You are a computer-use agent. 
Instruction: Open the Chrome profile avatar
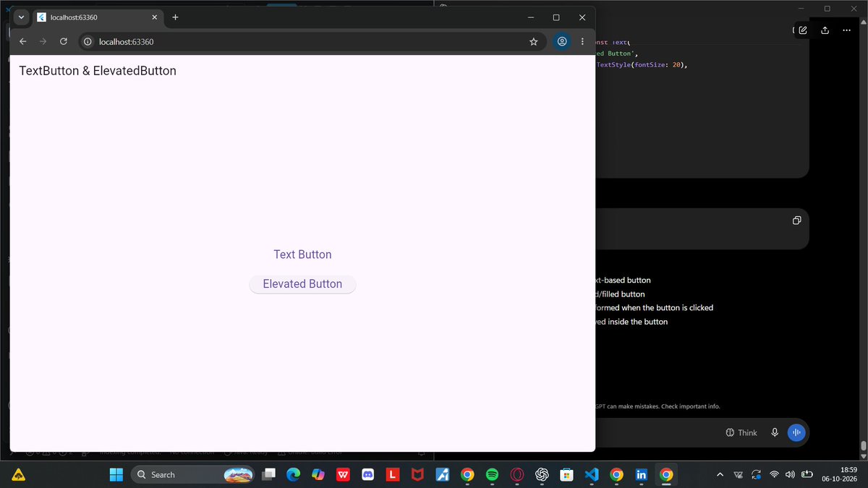562,42
